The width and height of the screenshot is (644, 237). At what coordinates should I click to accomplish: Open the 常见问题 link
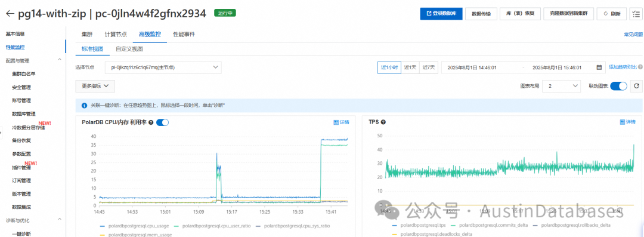click(x=633, y=35)
